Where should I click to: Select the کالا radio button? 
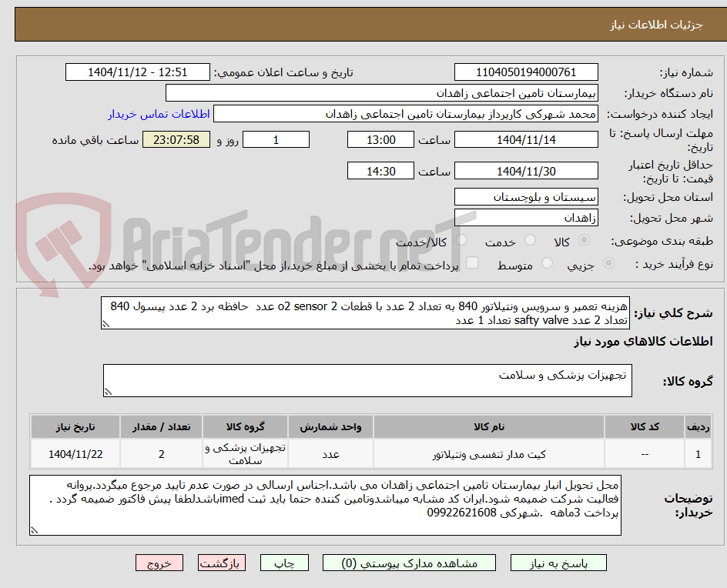[x=585, y=239]
